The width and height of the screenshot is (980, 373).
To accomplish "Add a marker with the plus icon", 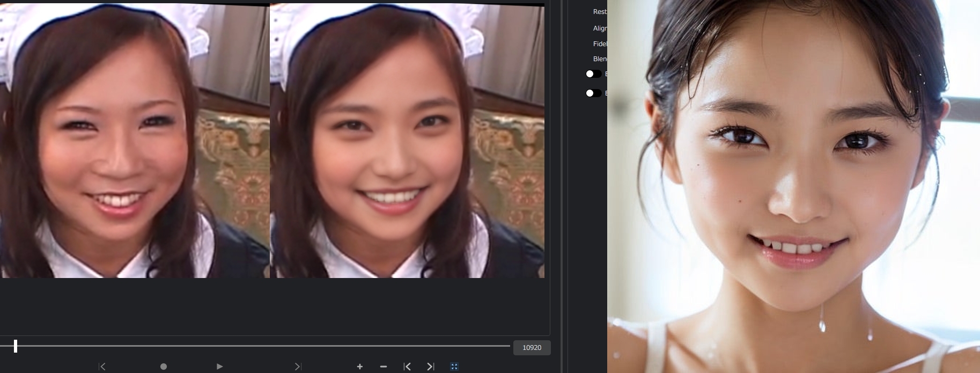I will [x=359, y=367].
